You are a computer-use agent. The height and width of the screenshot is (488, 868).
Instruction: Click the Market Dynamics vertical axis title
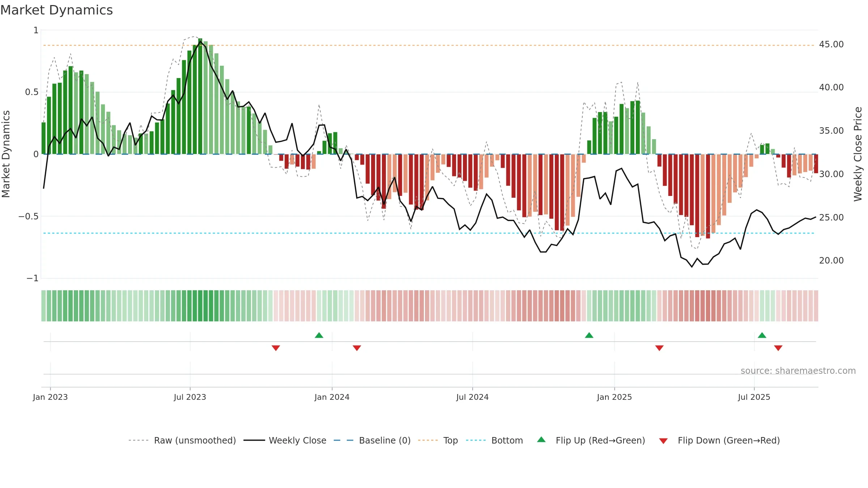6,154
